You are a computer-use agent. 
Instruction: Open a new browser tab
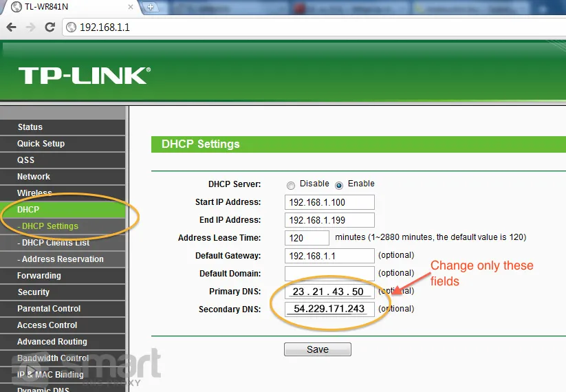tap(151, 8)
